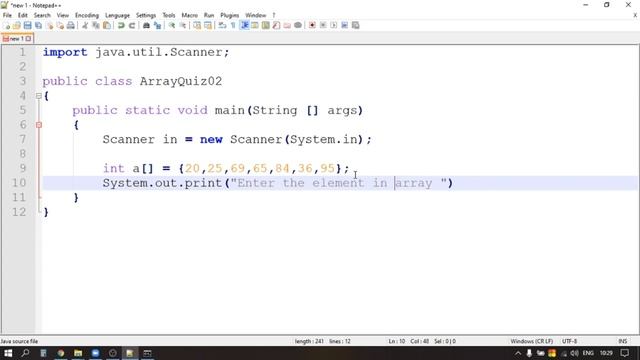The image size is (640, 360).
Task: Toggle file Monitoring (tail -f) icon
Action: [298, 25]
